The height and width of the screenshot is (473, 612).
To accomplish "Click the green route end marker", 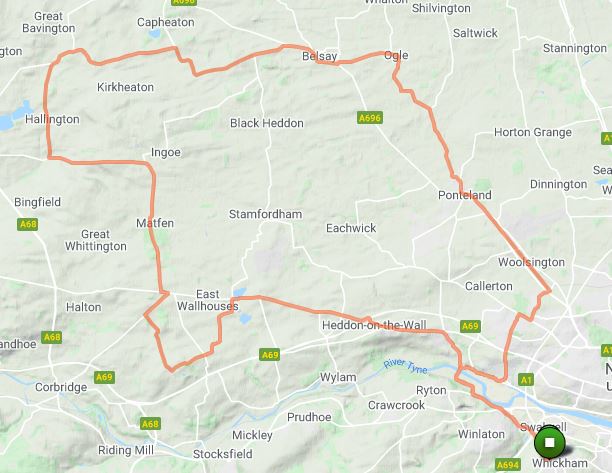I will tap(550, 443).
